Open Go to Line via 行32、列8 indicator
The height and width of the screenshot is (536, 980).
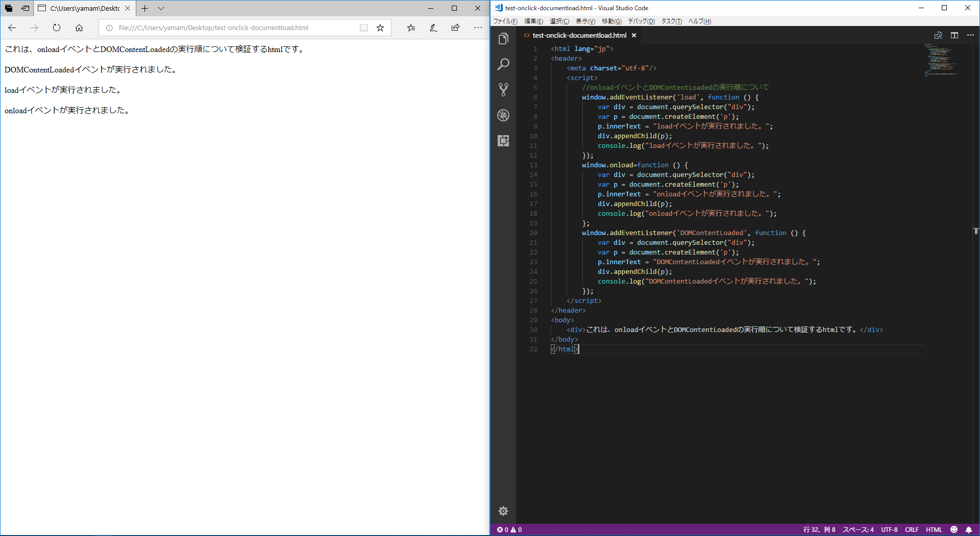pyautogui.click(x=818, y=529)
